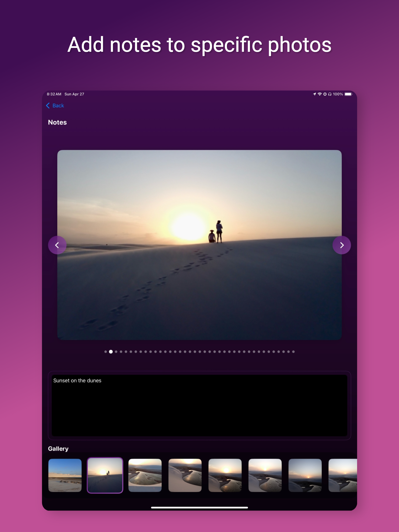399x532 pixels.
Task: Select the seventh gallery thumbnail
Action: pos(305,475)
